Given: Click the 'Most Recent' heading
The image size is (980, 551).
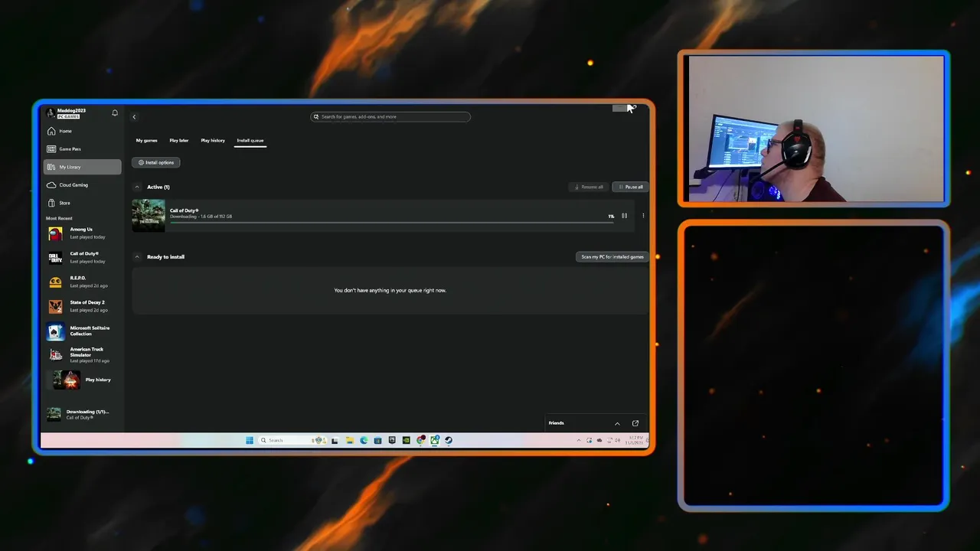Looking at the screenshot, I should point(59,218).
